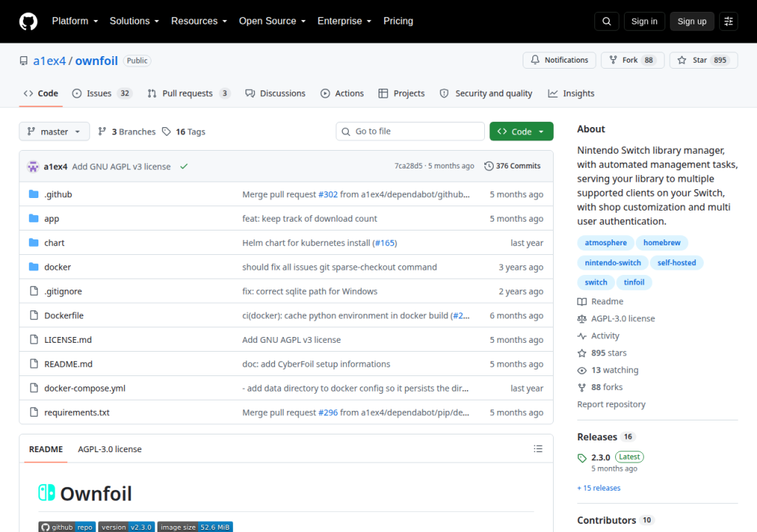
Task: Click the homebrew topic tag
Action: (x=662, y=243)
